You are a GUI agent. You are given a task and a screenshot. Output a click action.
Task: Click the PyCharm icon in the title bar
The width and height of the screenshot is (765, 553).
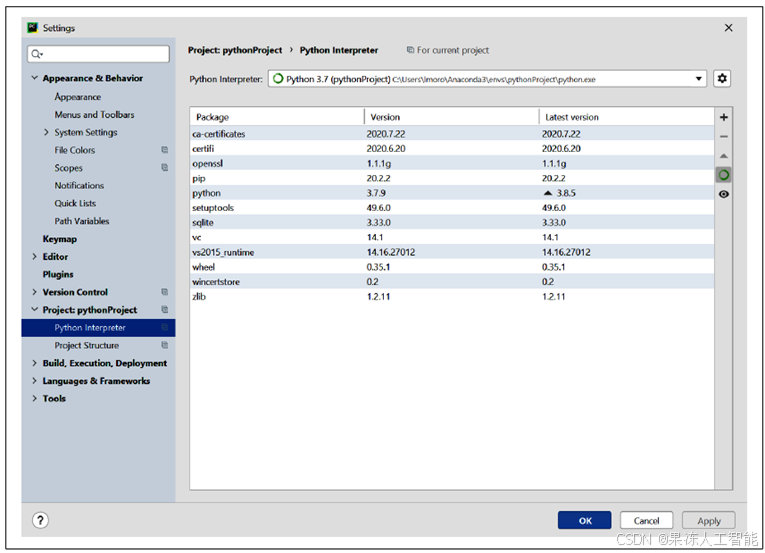[x=33, y=28]
